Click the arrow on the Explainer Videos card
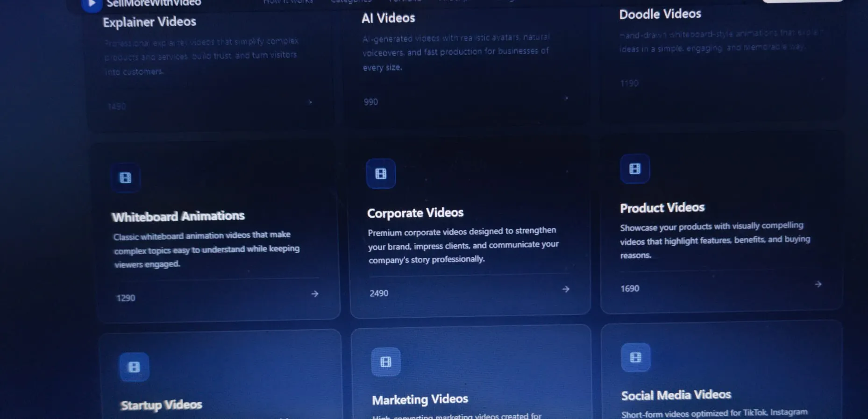This screenshot has width=868, height=419. click(x=310, y=102)
